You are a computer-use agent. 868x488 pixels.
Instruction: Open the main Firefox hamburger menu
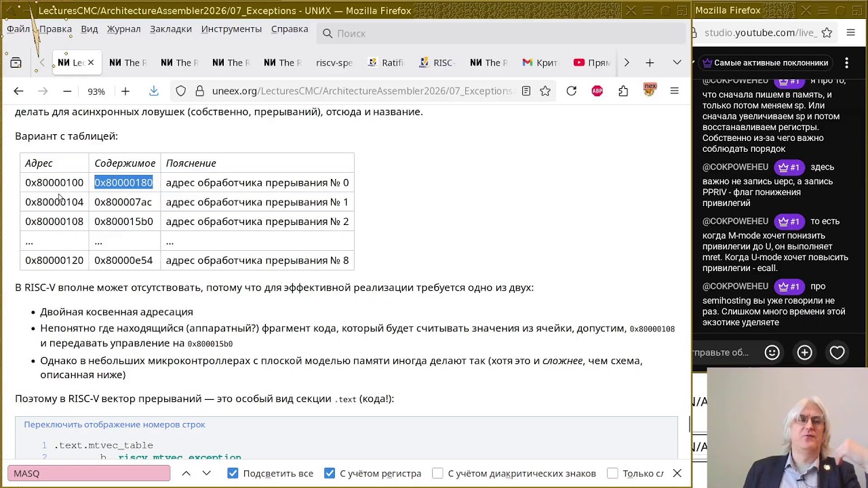tap(674, 91)
